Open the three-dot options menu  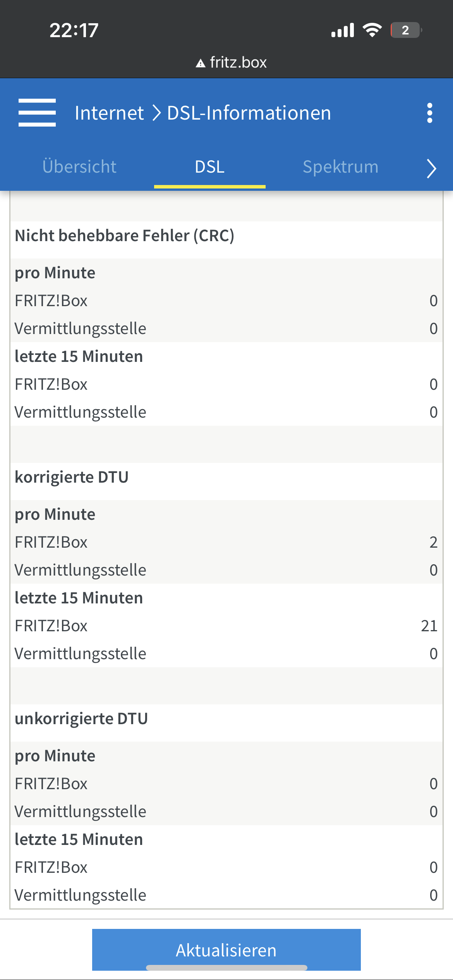(429, 113)
